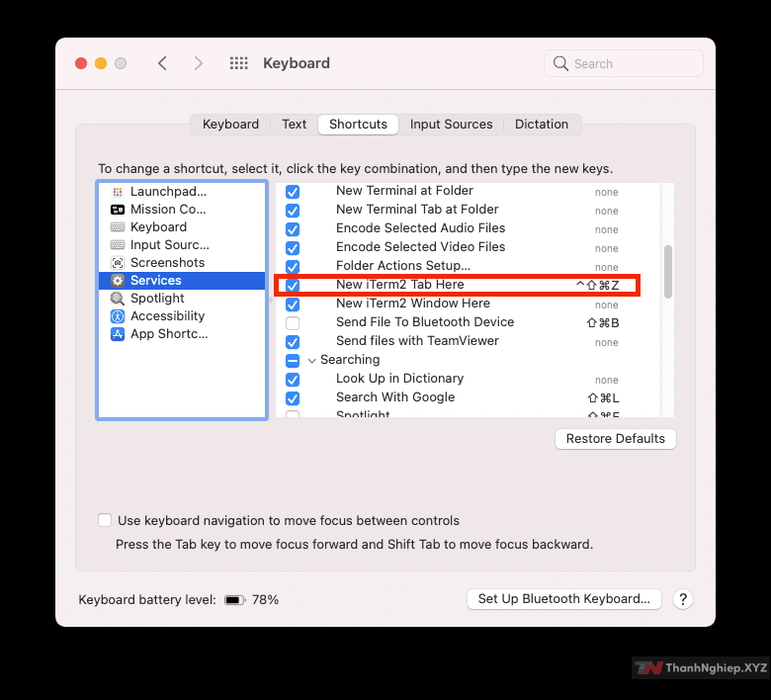Select New Terminal at Folder row
The height and width of the screenshot is (700, 771).
469,191
